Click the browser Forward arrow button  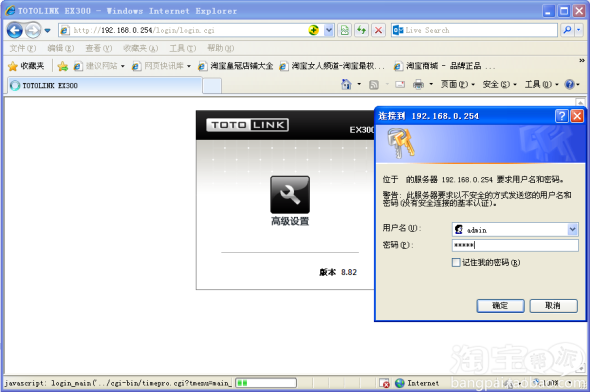point(33,30)
